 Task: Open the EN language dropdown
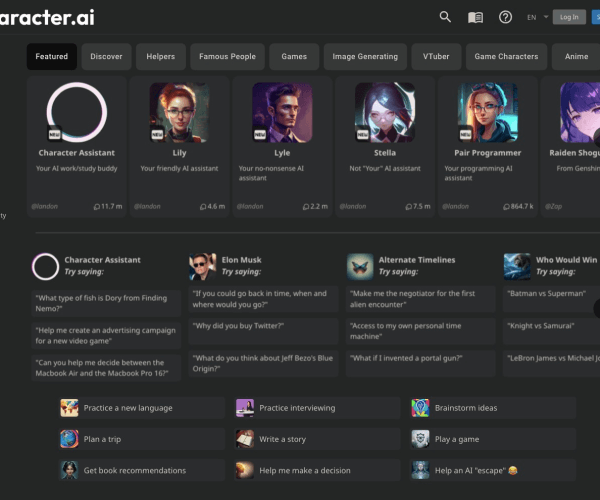(x=535, y=17)
